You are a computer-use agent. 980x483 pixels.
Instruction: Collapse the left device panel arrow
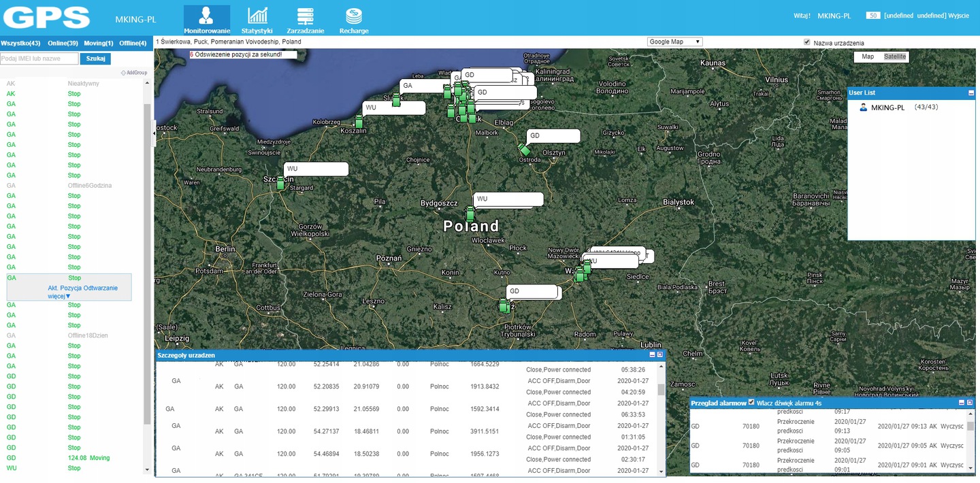tap(153, 134)
